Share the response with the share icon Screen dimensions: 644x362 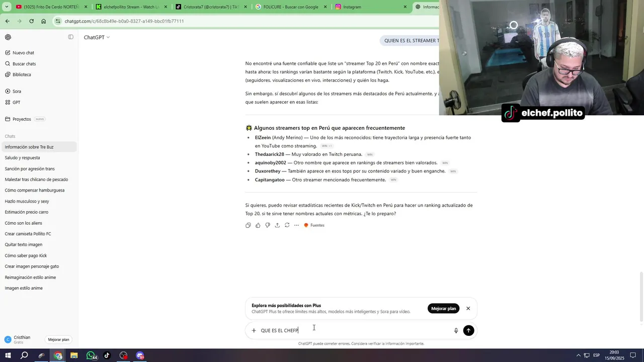277,225
